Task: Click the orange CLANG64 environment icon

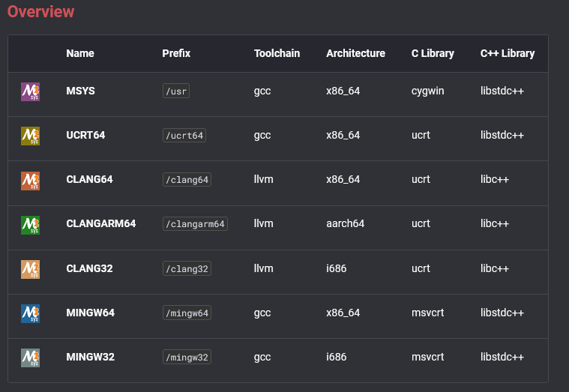Action: coord(30,181)
